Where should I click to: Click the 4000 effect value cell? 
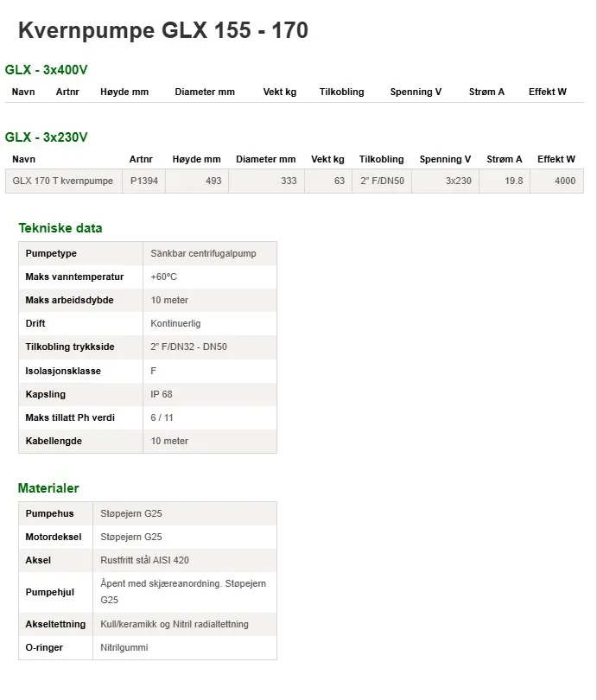pyautogui.click(x=557, y=181)
